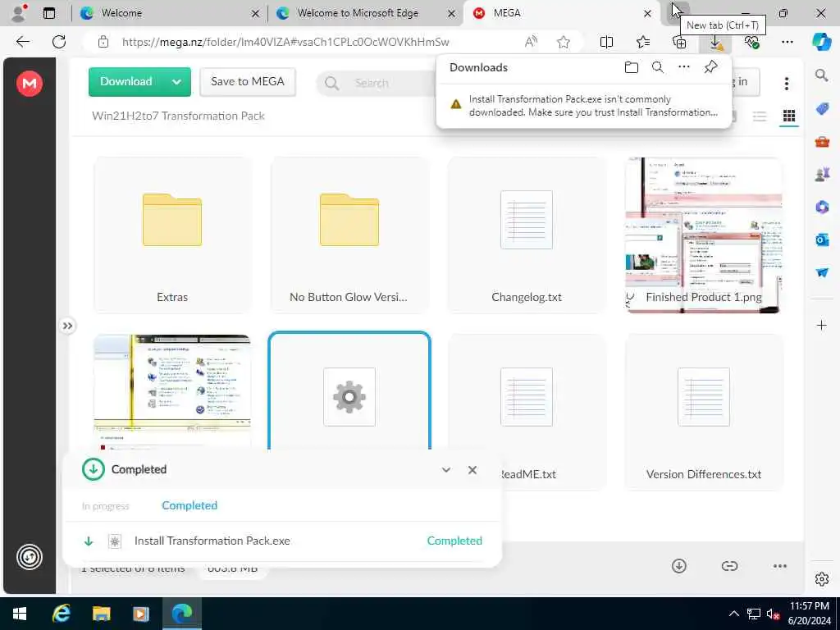
Task: Open Edge sidebar Shopping tag
Action: pyautogui.click(x=821, y=109)
